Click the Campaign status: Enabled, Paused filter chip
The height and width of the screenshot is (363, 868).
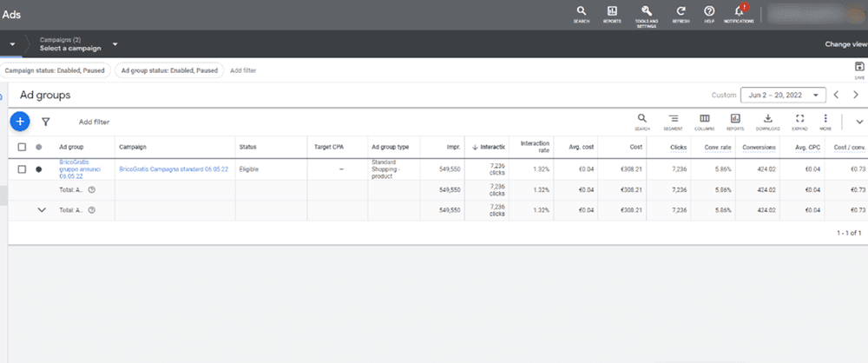click(x=56, y=70)
